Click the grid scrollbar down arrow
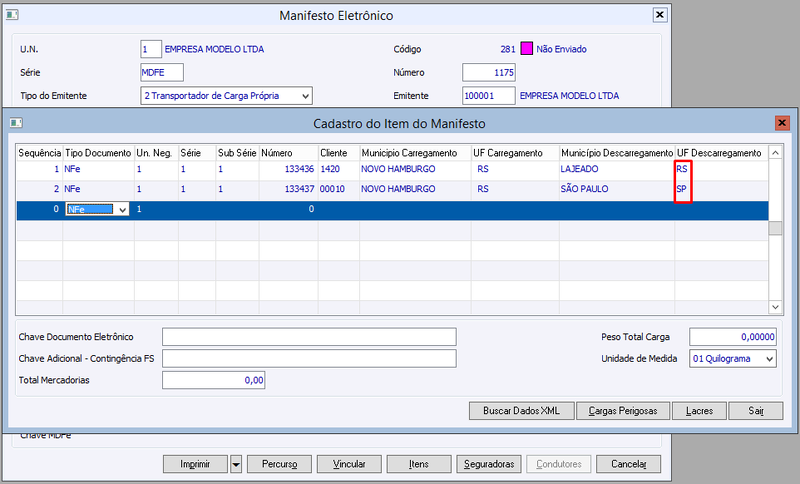This screenshot has width=800, height=484. 775,307
